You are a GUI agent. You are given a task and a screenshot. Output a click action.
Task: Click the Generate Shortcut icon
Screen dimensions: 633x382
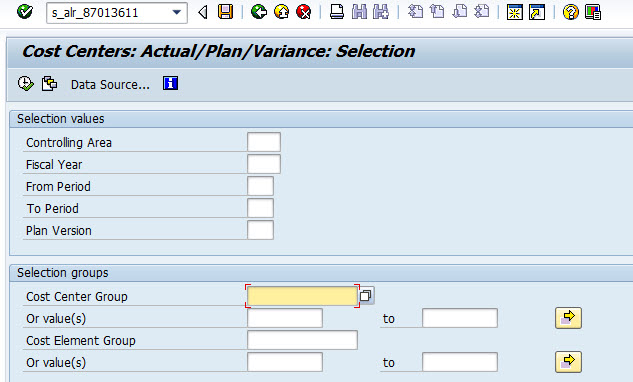[x=537, y=12]
